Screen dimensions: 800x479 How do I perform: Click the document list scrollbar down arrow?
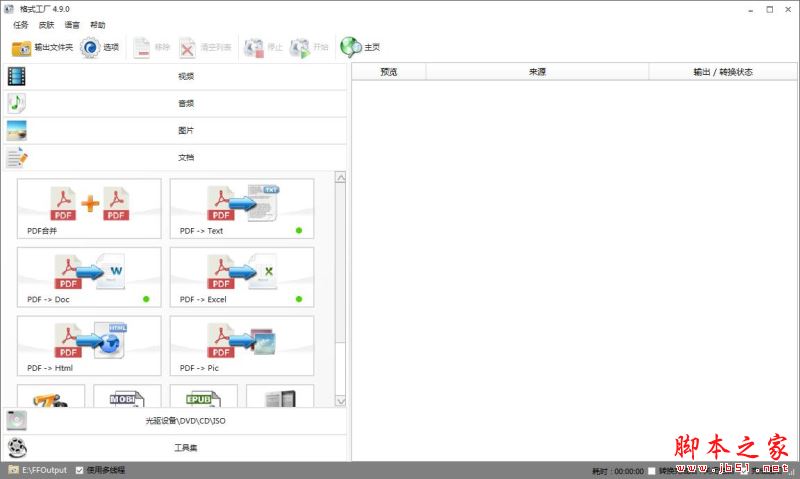click(340, 400)
